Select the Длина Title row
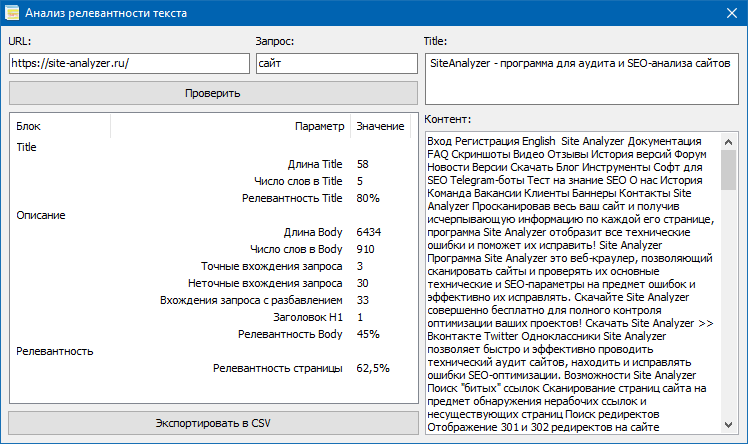The image size is (748, 444). click(213, 165)
